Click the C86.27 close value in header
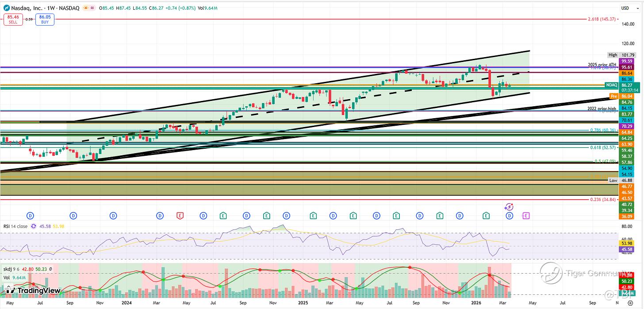The height and width of the screenshot is (309, 644). click(157, 8)
